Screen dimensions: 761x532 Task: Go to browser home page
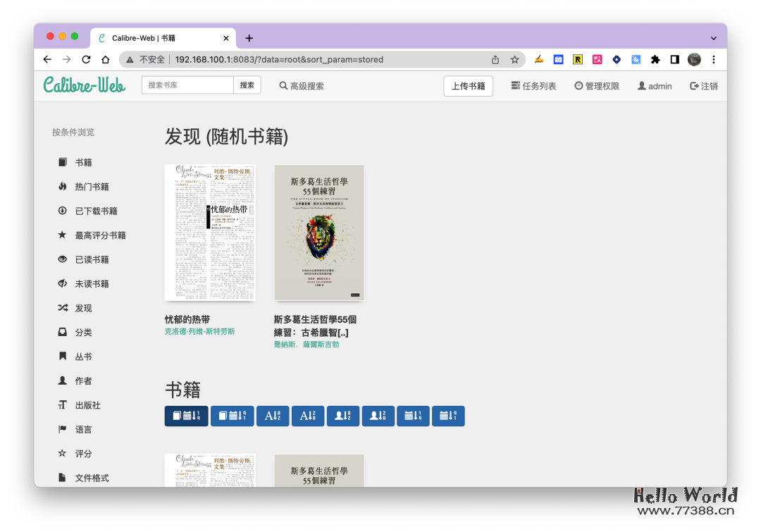[105, 59]
